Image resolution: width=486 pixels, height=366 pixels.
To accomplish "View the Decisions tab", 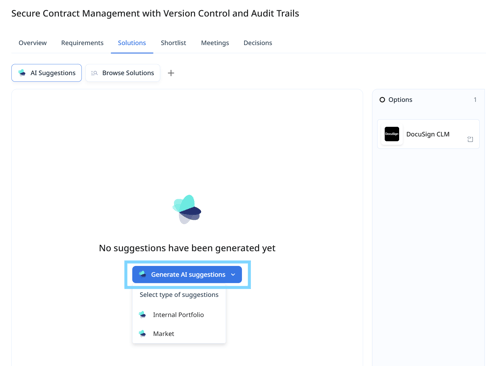I will click(x=258, y=43).
